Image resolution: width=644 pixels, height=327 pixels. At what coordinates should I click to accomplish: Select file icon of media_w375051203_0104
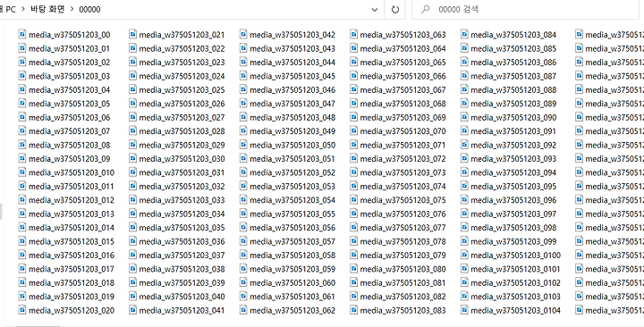pyautogui.click(x=464, y=310)
